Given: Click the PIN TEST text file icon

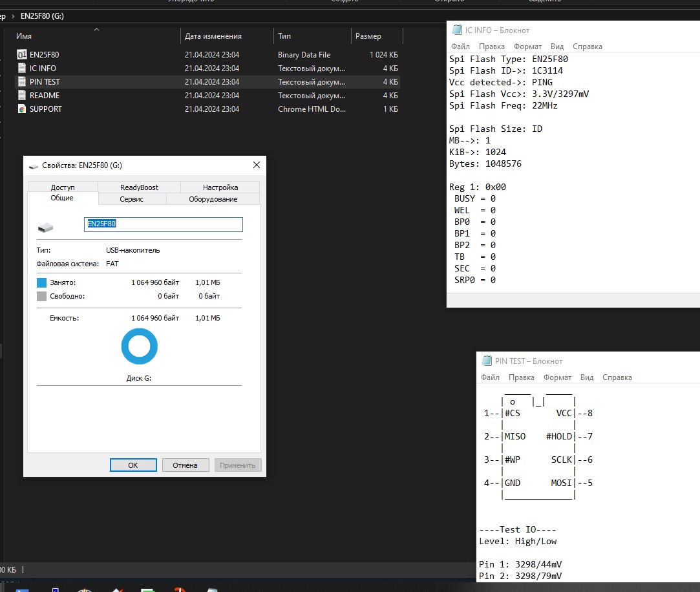Looking at the screenshot, I should click(x=22, y=81).
